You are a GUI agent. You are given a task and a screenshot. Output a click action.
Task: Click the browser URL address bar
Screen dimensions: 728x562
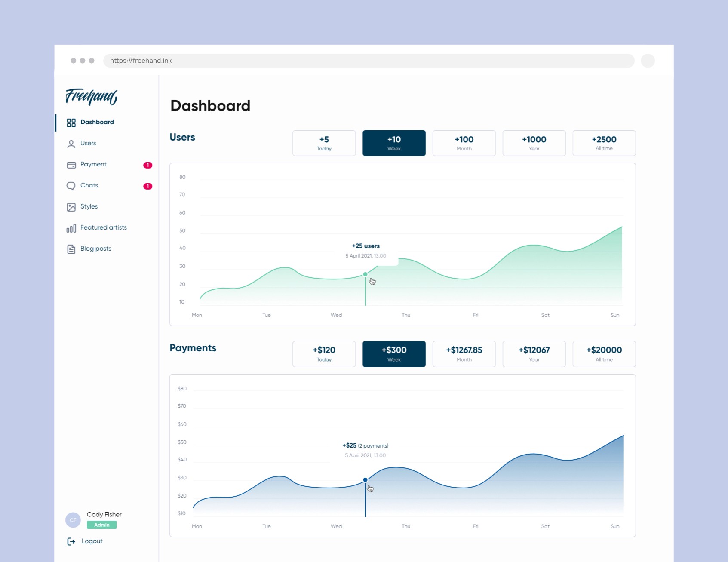coord(369,61)
